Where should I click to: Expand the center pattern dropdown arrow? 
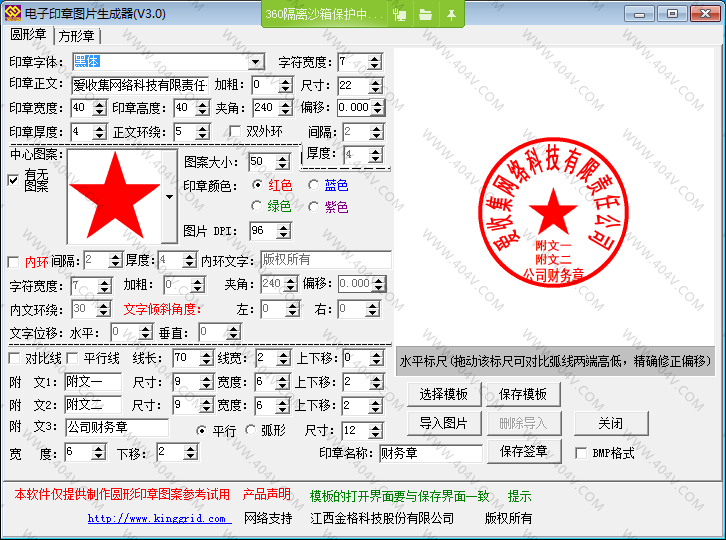[x=169, y=197]
